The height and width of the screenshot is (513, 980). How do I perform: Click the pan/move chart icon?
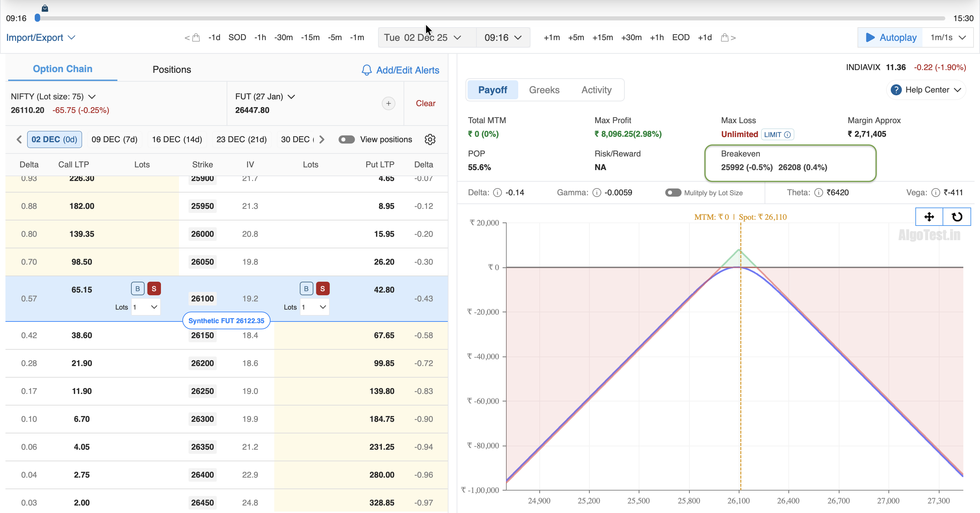(x=929, y=217)
